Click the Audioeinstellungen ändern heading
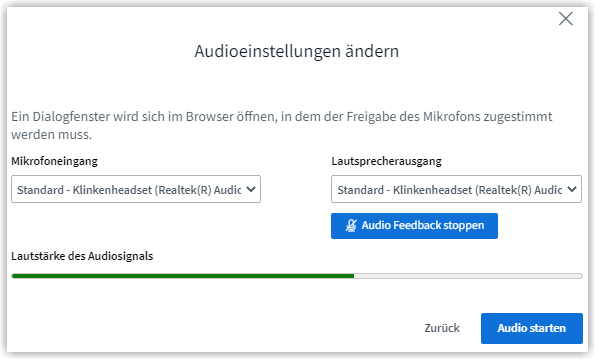The image size is (596, 360). [297, 51]
